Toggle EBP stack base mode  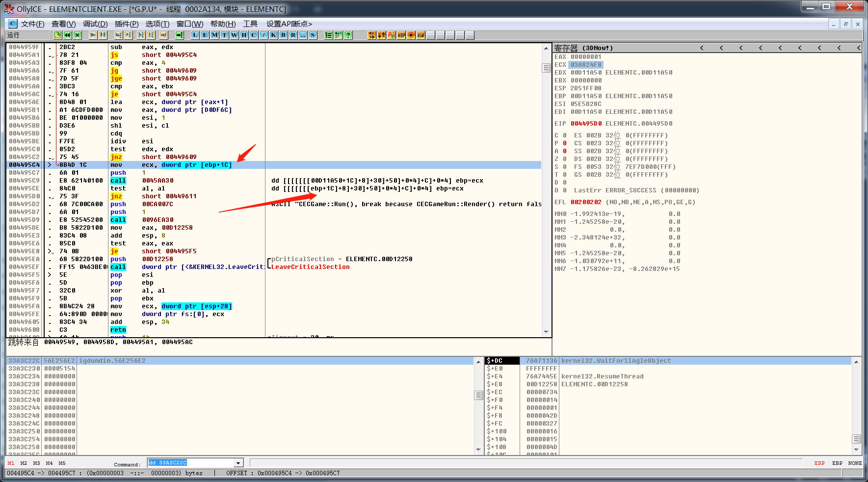click(837, 463)
